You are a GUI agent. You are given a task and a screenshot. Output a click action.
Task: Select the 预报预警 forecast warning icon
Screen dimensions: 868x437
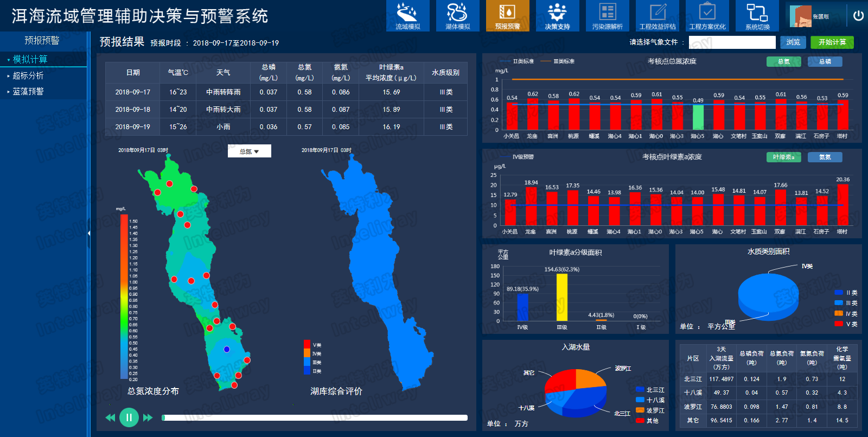click(x=507, y=16)
